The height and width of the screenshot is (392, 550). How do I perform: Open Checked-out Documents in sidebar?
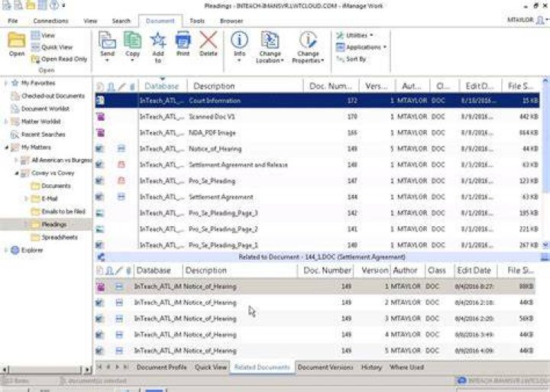pos(53,96)
